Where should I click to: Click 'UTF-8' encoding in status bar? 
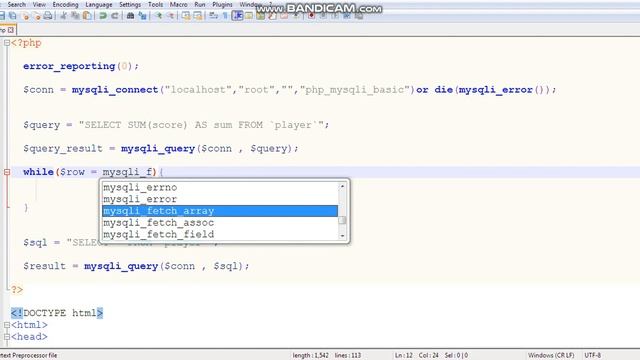(593, 356)
